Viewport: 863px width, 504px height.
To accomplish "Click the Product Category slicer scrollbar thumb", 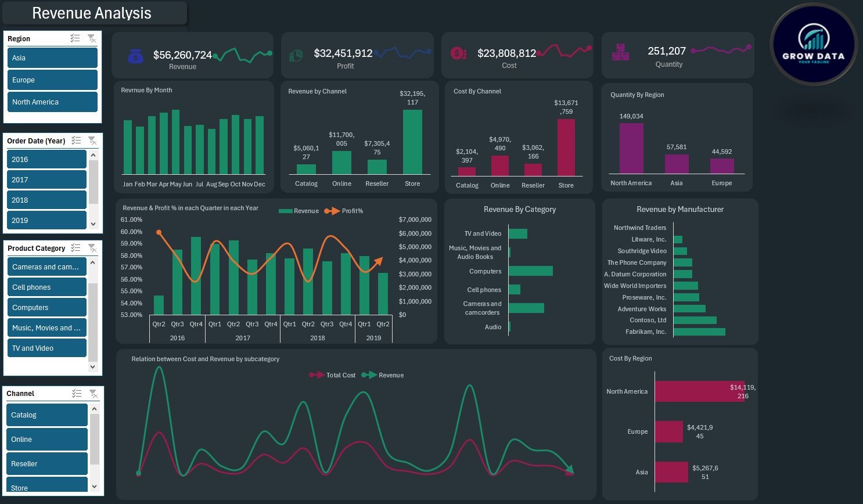I will click(x=93, y=319).
